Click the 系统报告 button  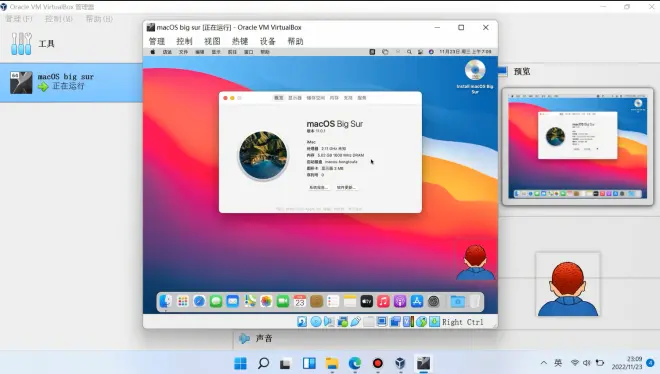(x=319, y=187)
